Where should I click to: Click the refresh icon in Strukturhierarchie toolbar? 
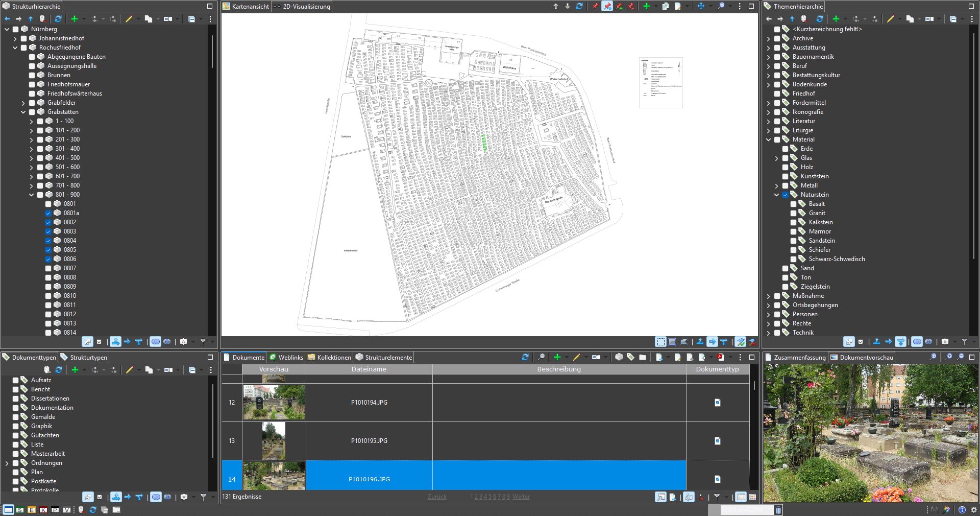[58, 19]
